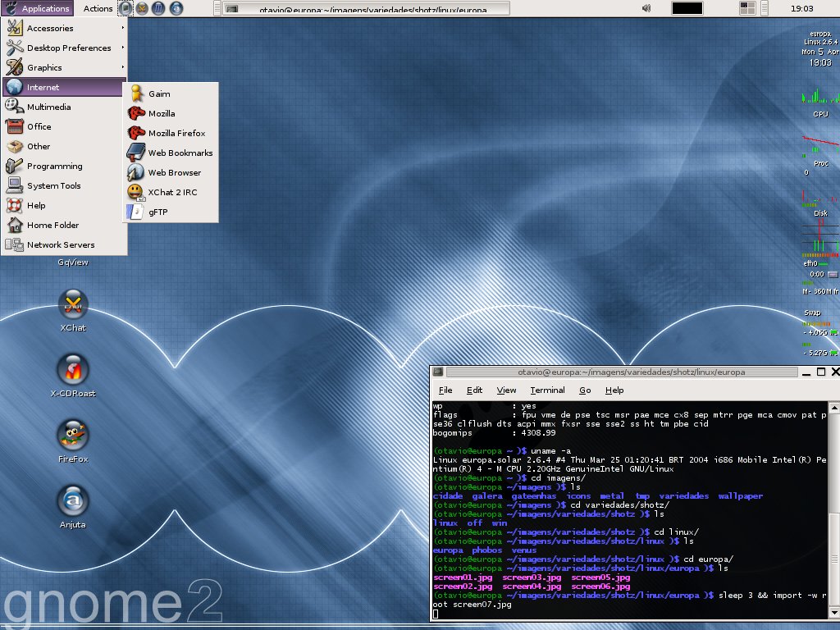Click the "wallpaper" directory name in terminal

click(x=741, y=496)
